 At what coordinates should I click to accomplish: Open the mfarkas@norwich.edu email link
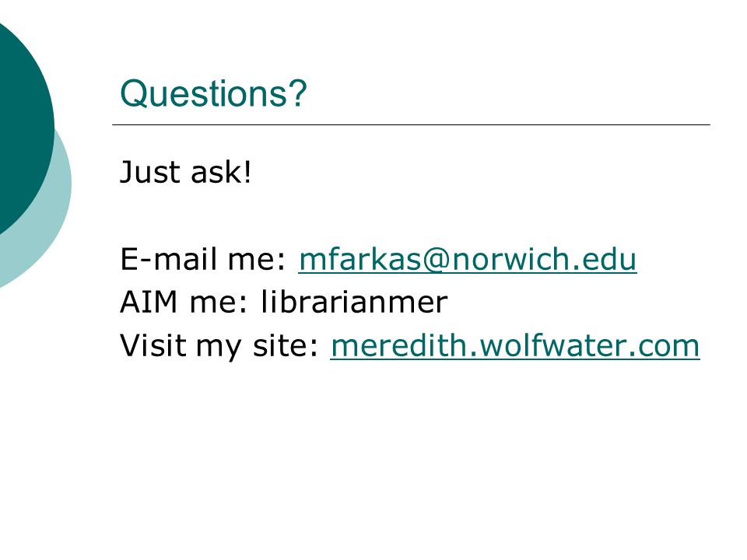click(x=468, y=260)
